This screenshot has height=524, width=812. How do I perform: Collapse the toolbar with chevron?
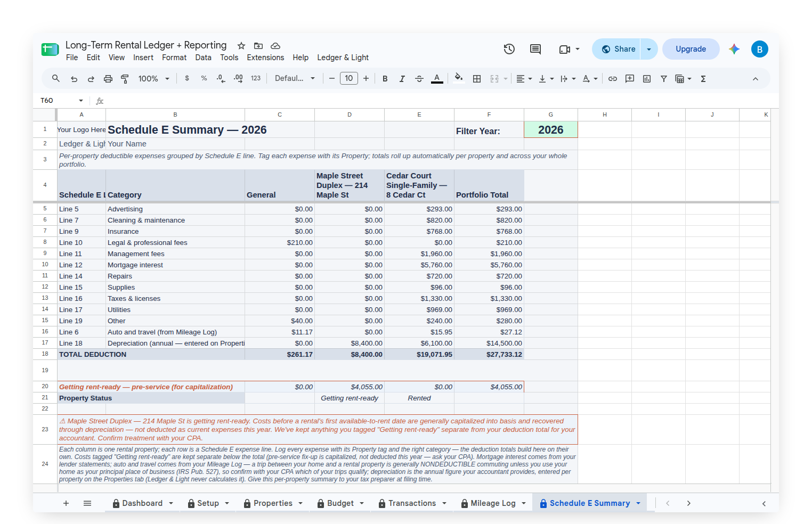pos(756,79)
